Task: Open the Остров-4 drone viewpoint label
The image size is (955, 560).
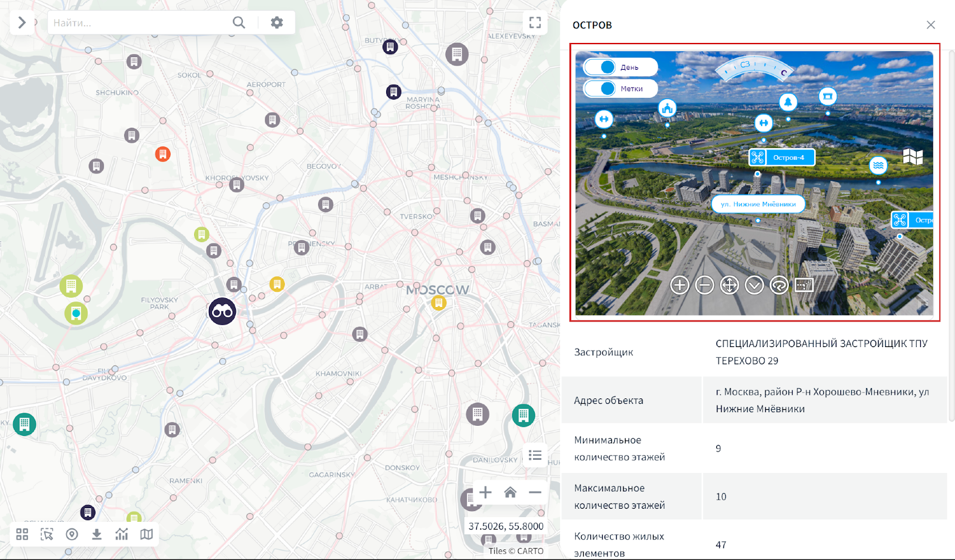Action: [x=782, y=157]
